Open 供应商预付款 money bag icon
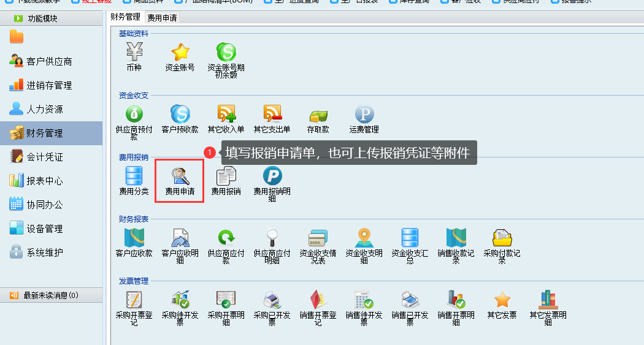This screenshot has height=345, width=644. pyautogui.click(x=134, y=115)
